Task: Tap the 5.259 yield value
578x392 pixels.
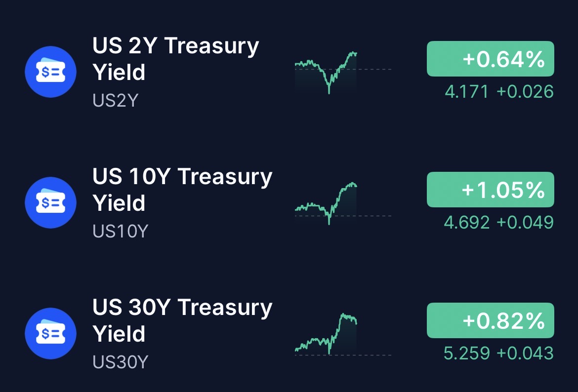Action: (467, 353)
